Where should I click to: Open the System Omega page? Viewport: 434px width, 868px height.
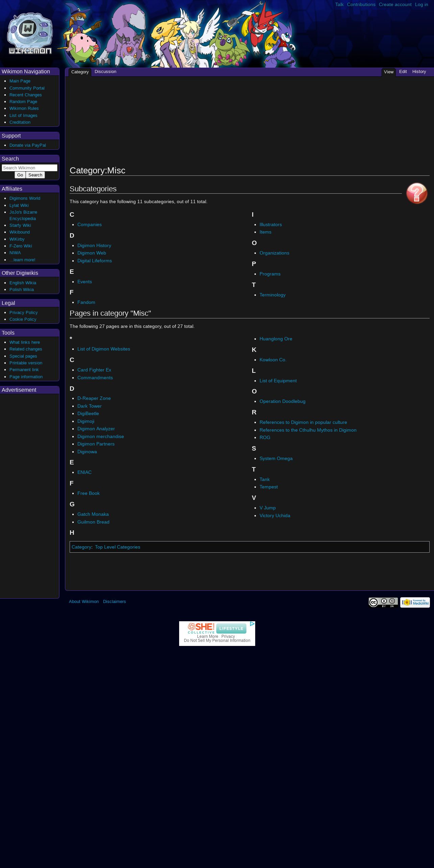pyautogui.click(x=276, y=458)
